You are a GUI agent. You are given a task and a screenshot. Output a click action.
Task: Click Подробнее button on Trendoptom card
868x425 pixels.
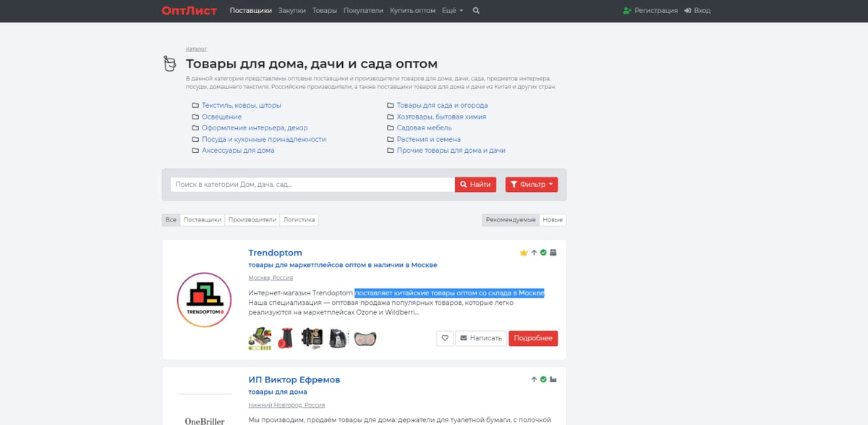533,338
